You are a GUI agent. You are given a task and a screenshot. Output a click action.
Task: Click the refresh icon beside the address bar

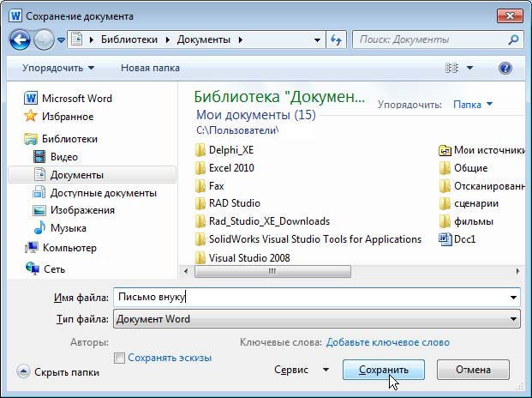(336, 39)
